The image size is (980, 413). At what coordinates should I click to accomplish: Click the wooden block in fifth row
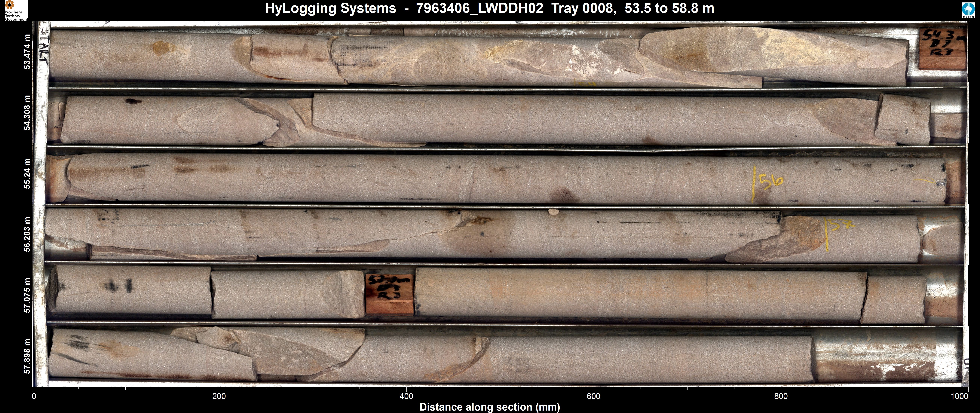tap(389, 294)
